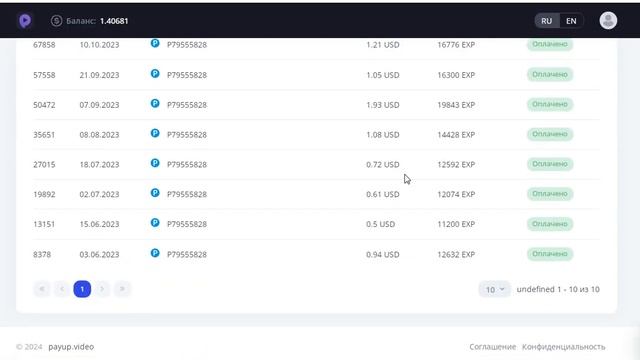Click the date 03.06.2023
This screenshot has height=360, width=640.
(99, 254)
